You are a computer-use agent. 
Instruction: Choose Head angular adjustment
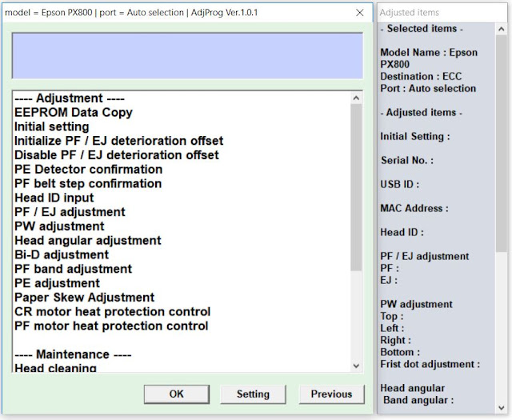[x=88, y=241]
